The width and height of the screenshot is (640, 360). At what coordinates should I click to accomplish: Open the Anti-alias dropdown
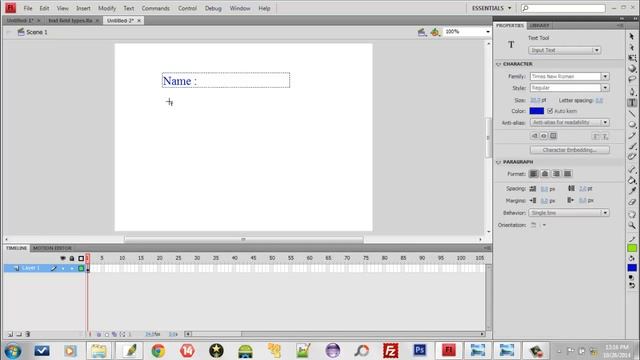tap(569, 122)
